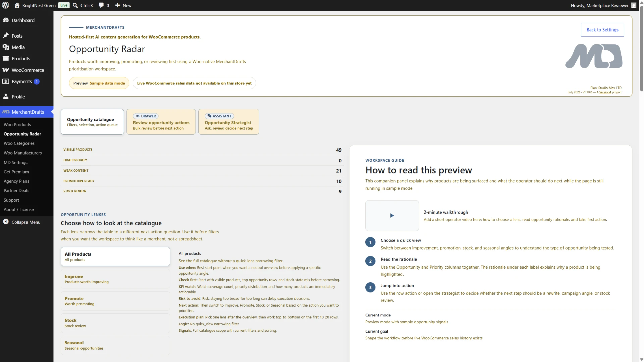Viewport: 644px width, 362px height.
Task: Select the Improve lens
Action: tap(115, 279)
